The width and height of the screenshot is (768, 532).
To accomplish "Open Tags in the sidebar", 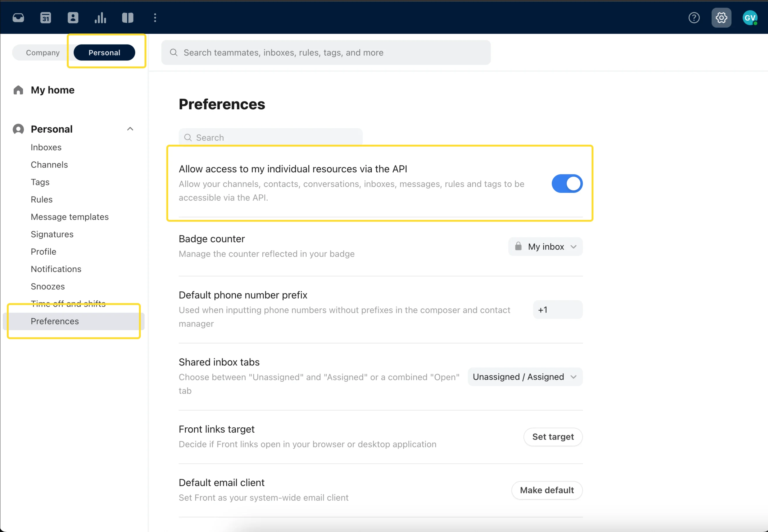I will click(40, 182).
